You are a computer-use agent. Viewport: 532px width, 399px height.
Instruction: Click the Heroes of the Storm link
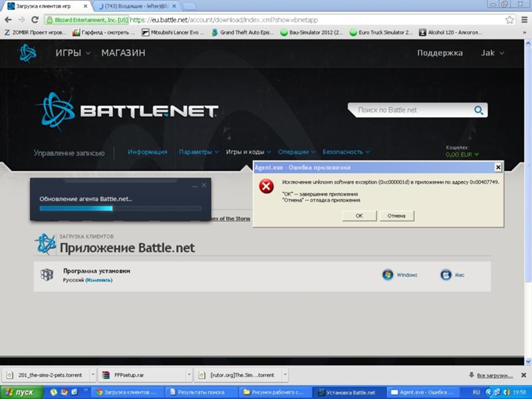click(x=229, y=219)
